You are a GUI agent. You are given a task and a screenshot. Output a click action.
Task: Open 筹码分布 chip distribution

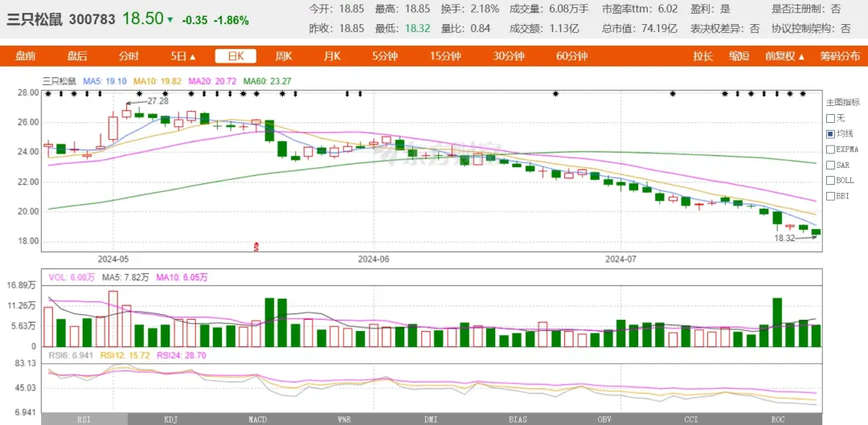(839, 56)
